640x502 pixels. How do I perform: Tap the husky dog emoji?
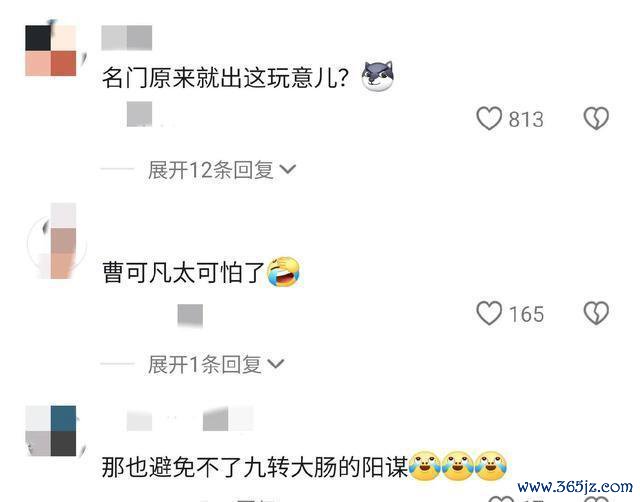pyautogui.click(x=378, y=76)
